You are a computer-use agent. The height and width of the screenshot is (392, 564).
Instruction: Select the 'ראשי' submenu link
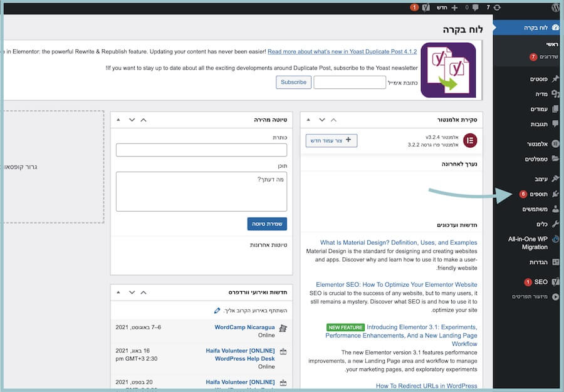click(551, 44)
